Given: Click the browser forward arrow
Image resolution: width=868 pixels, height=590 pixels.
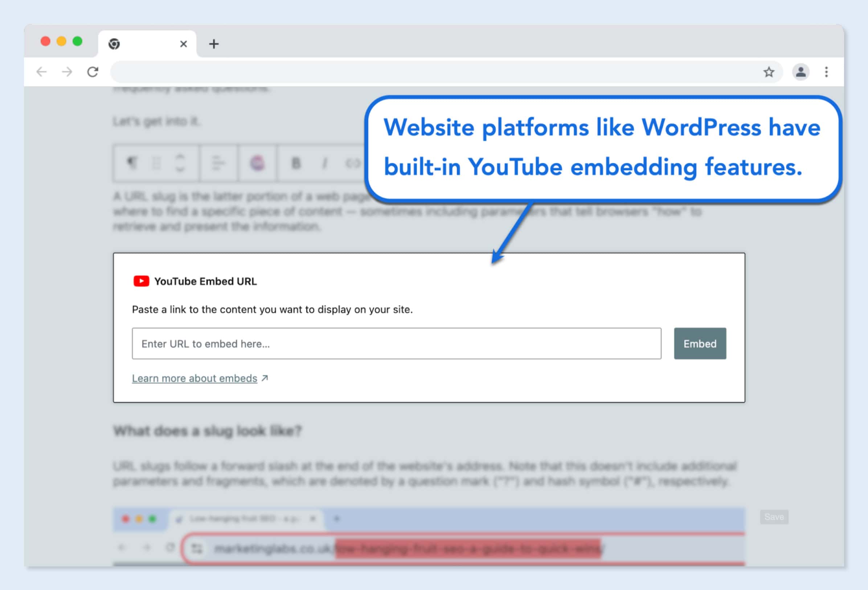Looking at the screenshot, I should (67, 72).
